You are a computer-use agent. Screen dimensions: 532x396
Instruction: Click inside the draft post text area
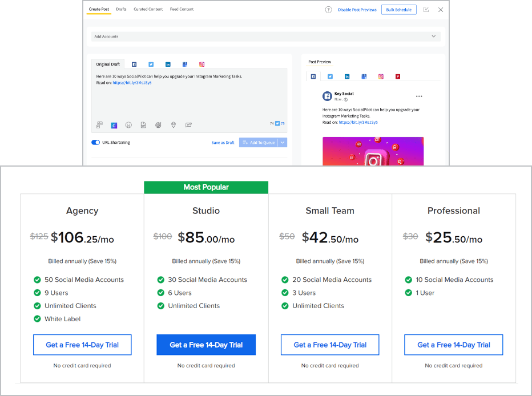(x=190, y=100)
